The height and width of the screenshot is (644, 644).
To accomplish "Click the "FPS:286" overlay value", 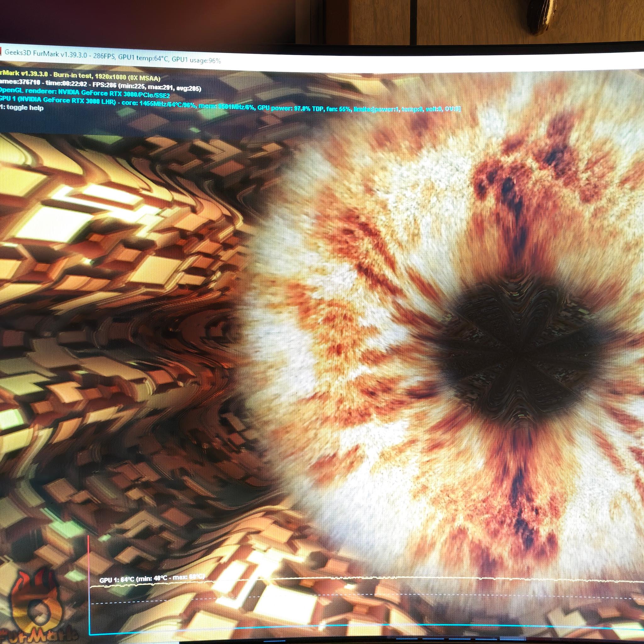I will coord(104,85).
